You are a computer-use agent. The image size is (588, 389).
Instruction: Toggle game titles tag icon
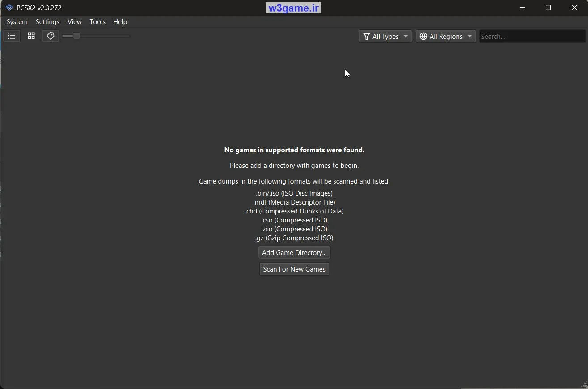point(51,36)
